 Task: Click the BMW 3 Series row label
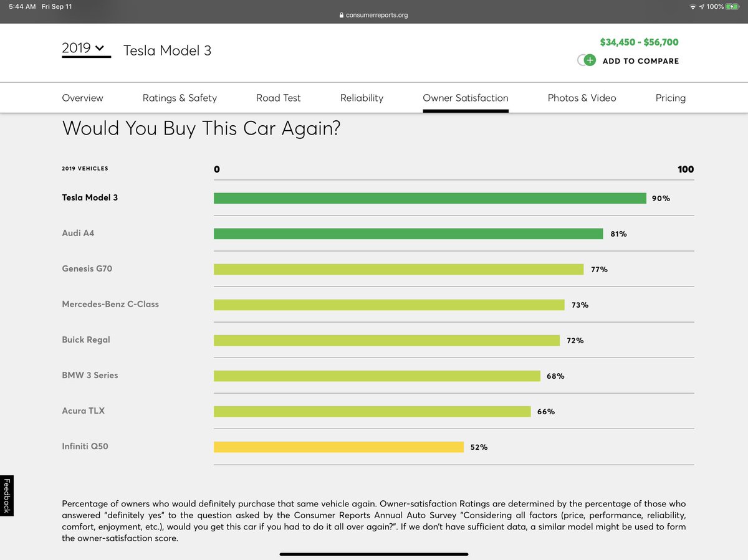90,375
